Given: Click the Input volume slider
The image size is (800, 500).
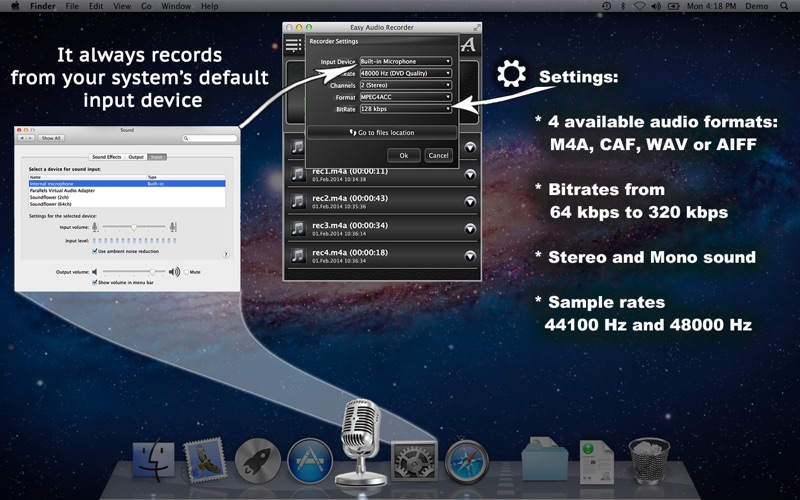Looking at the screenshot, I should pyautogui.click(x=134, y=227).
